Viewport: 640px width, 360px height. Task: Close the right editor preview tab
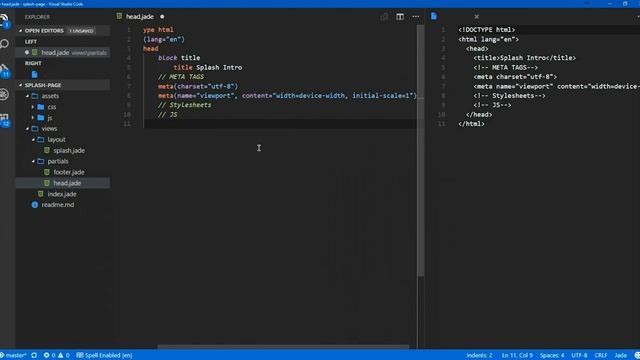[x=476, y=17]
